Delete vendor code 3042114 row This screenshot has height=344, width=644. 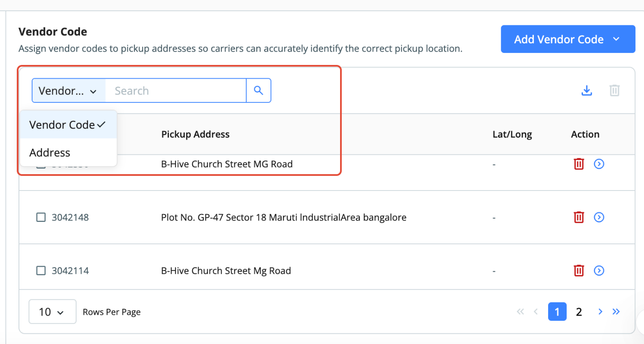tap(579, 270)
